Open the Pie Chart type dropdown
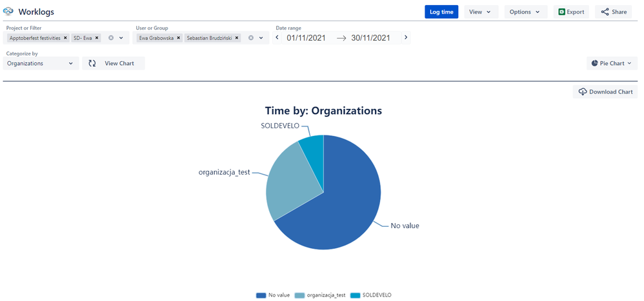 [x=612, y=64]
